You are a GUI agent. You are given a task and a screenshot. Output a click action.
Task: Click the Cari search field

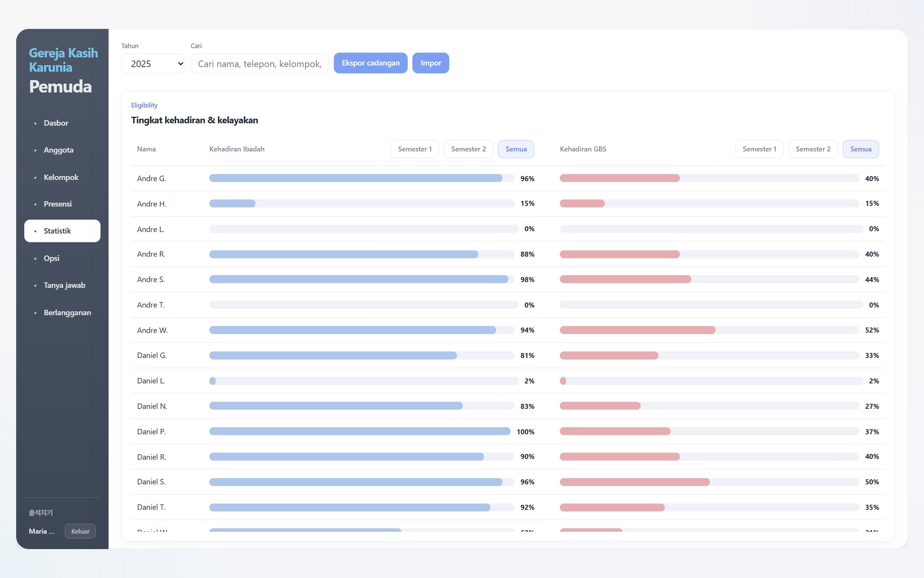point(259,64)
